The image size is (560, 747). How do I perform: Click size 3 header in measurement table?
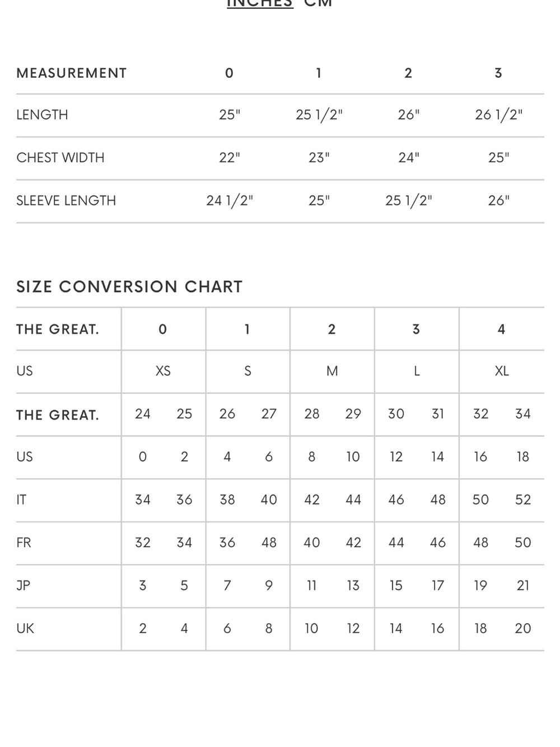[498, 73]
